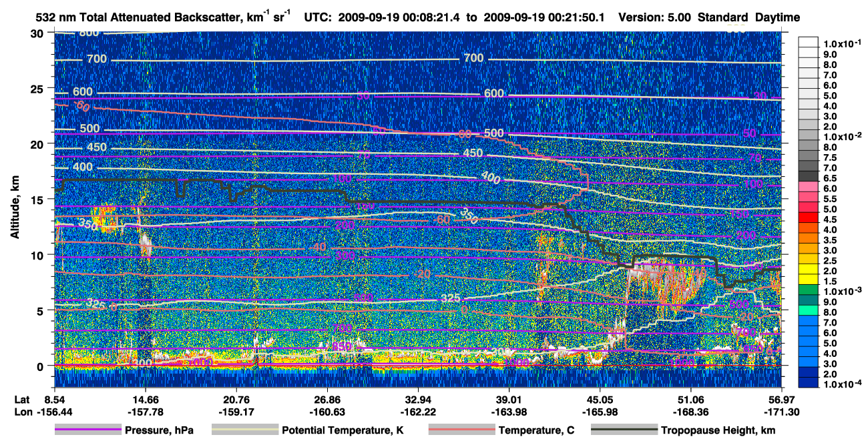Click the longitude value '-165.98'
Image resolution: width=868 pixels, height=445 pixels.
600,411
